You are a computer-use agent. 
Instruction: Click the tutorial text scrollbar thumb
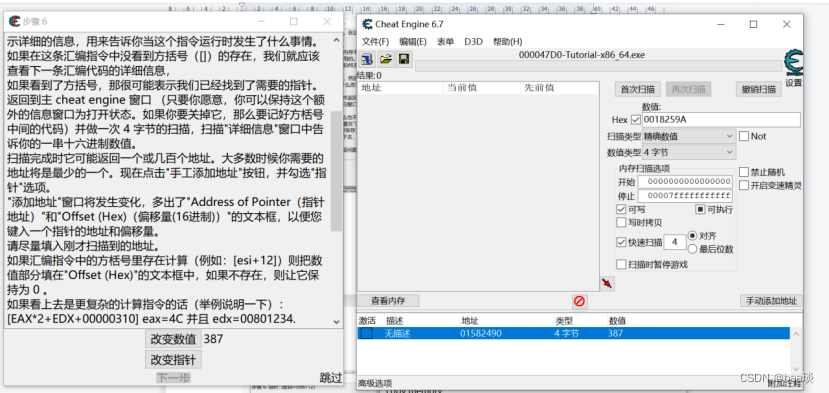pyautogui.click(x=336, y=171)
